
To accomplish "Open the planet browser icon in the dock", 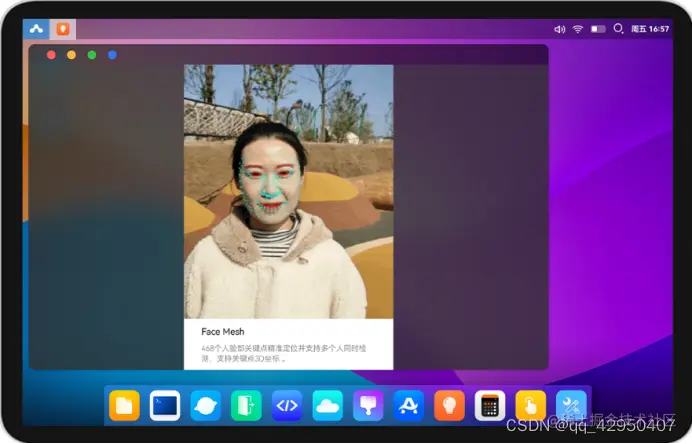I will (x=206, y=405).
